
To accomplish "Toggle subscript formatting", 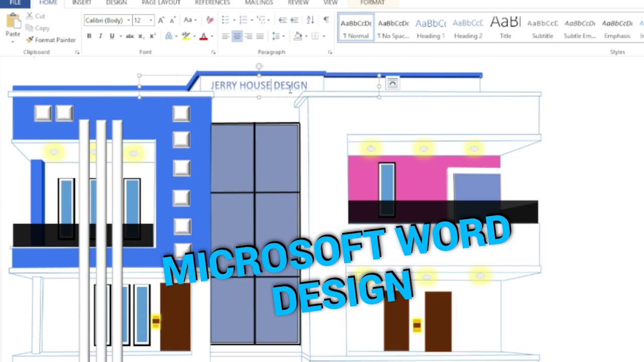I will 141,36.
